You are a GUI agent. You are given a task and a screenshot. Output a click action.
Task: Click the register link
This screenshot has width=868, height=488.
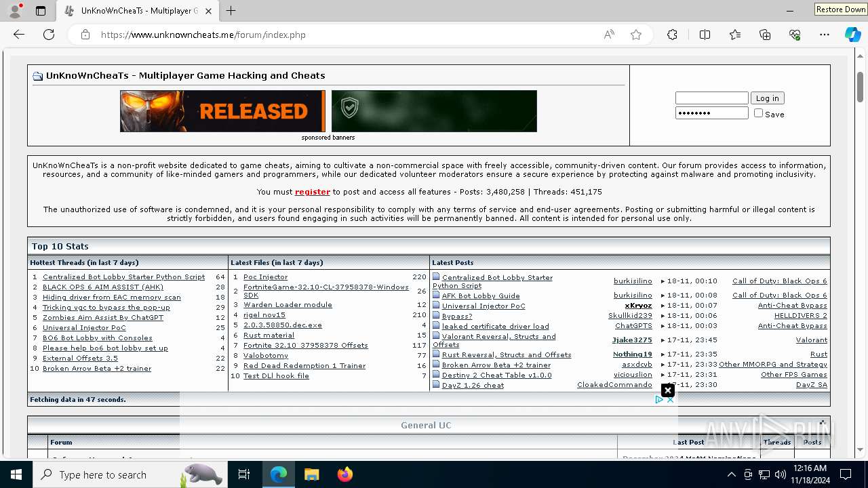pyautogui.click(x=313, y=192)
